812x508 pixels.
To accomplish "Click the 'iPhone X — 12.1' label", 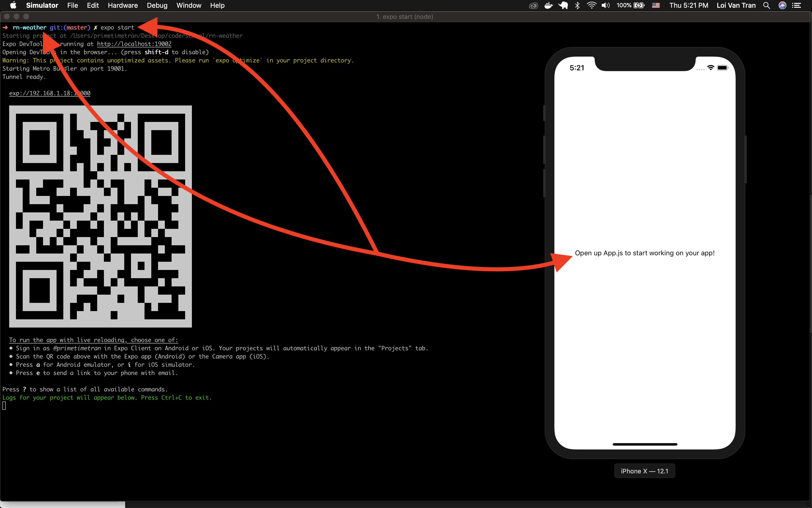I will point(645,471).
